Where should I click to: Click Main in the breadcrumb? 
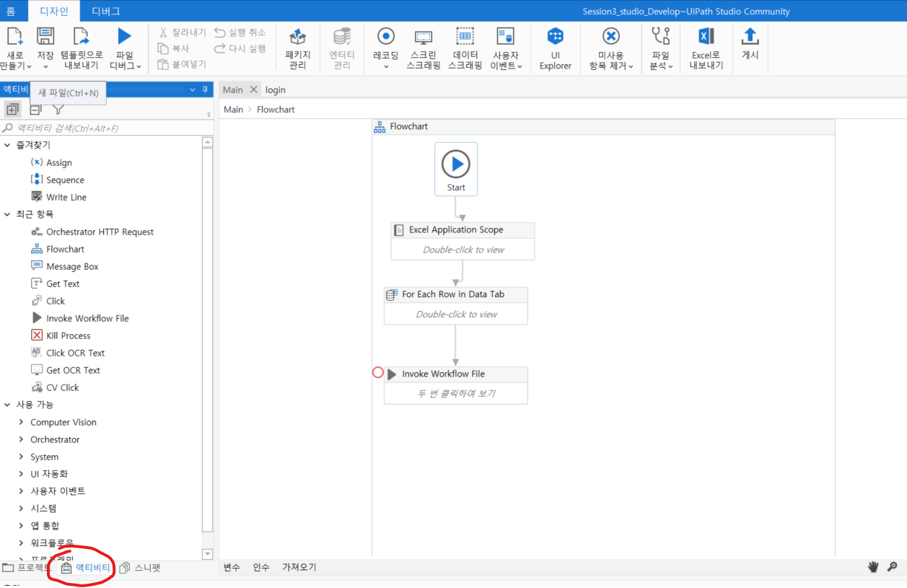[233, 110]
